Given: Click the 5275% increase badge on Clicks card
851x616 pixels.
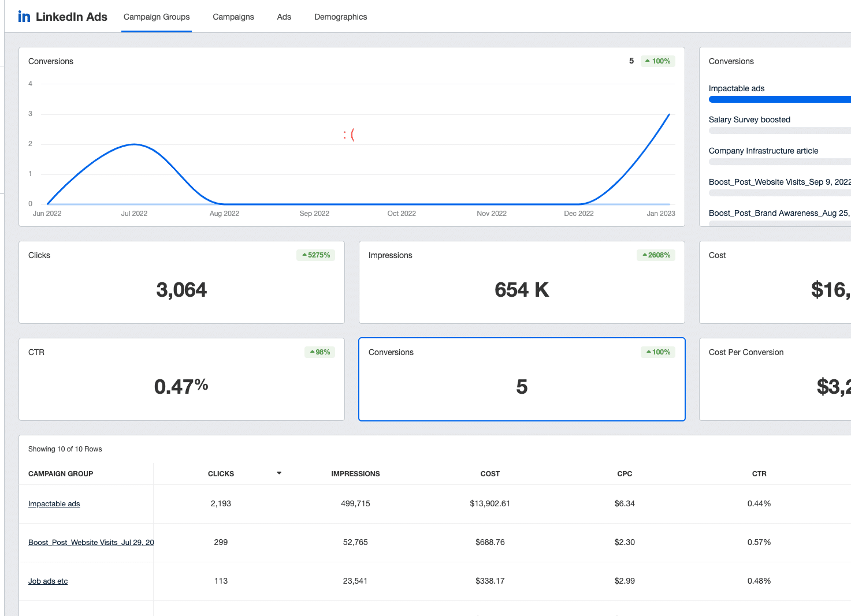Looking at the screenshot, I should tap(315, 255).
